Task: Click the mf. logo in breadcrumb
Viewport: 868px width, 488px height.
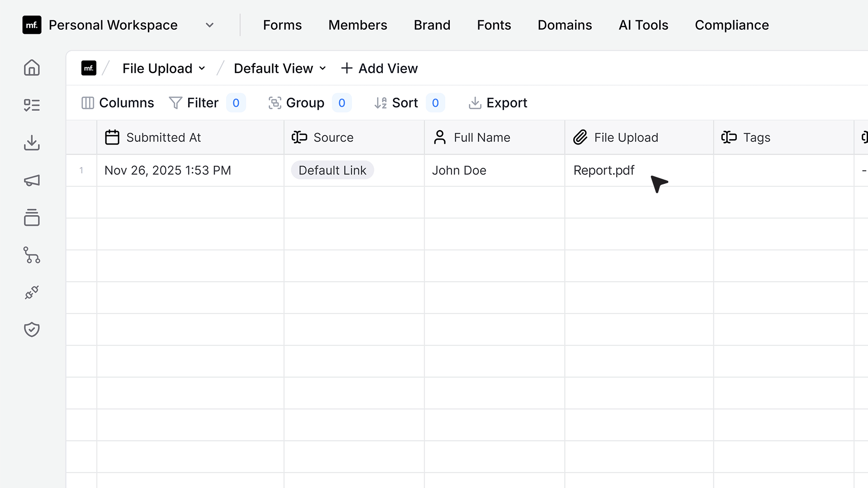Action: (x=89, y=68)
